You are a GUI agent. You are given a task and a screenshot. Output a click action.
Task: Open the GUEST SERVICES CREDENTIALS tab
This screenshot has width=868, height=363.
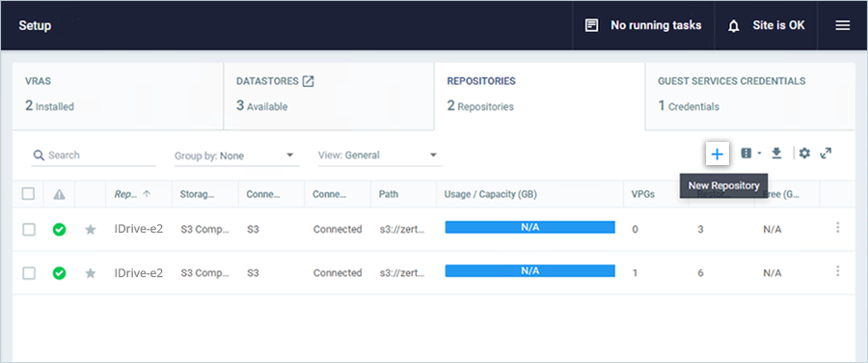(750, 96)
